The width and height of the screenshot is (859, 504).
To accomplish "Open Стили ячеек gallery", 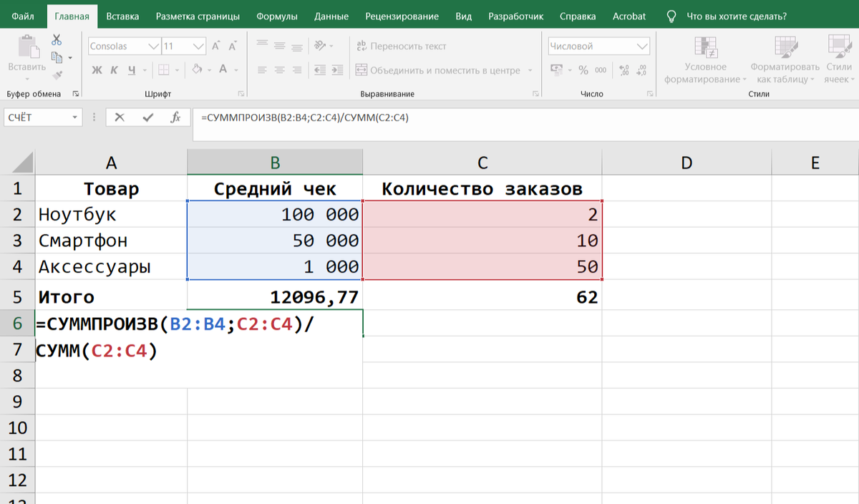I will click(838, 59).
